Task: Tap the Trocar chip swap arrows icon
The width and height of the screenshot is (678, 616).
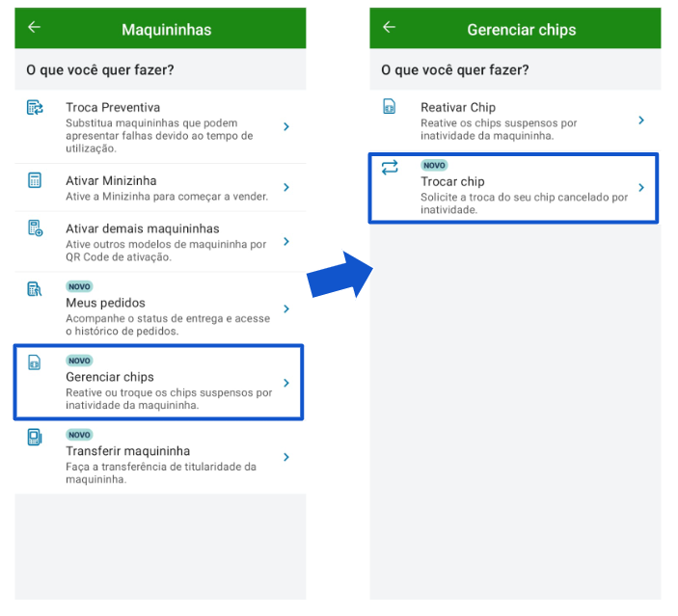Action: (x=390, y=168)
